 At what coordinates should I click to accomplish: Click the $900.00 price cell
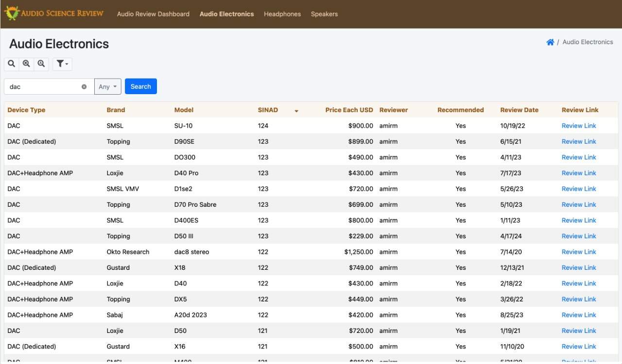pos(361,126)
